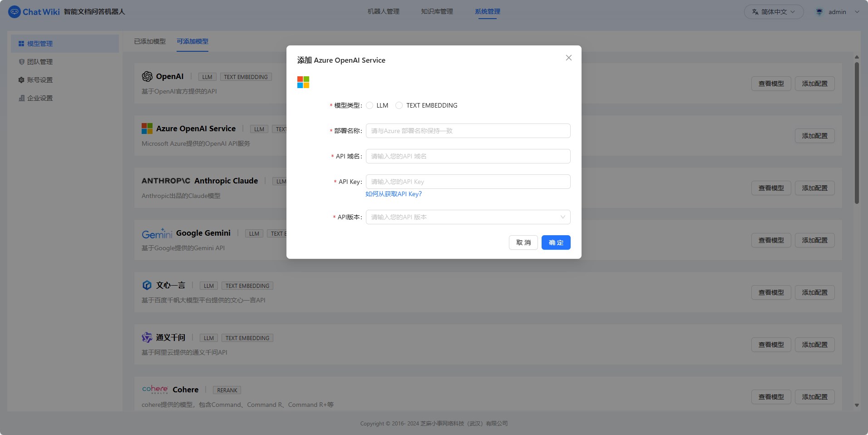Select the TEXT EMBEDDING radio option
Image resolution: width=868 pixels, height=435 pixels.
tap(399, 105)
